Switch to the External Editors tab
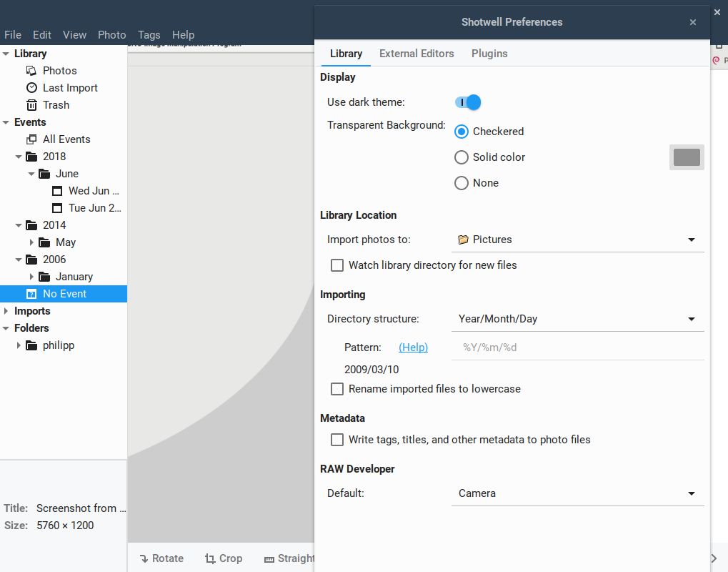 pyautogui.click(x=417, y=54)
